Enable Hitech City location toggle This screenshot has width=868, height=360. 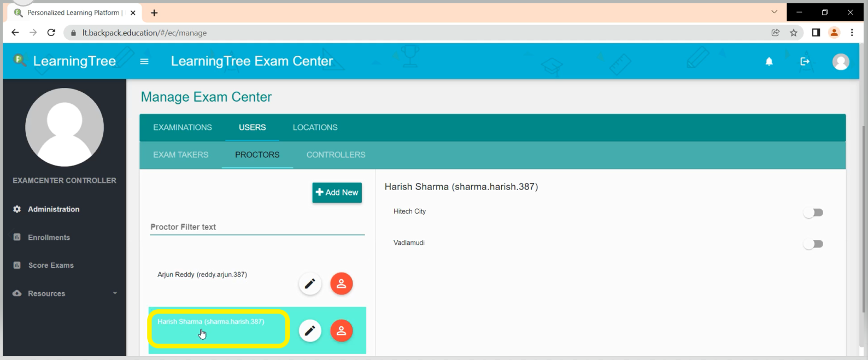[x=813, y=213]
